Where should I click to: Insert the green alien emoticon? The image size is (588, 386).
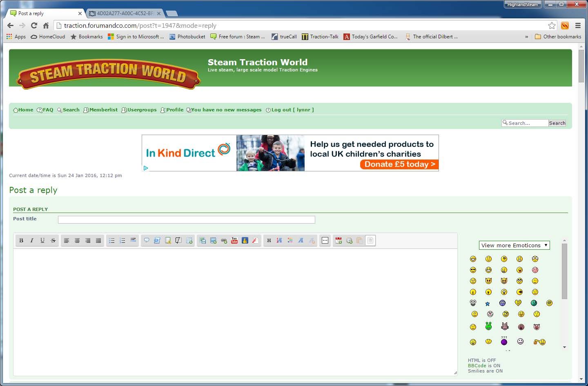488,326
